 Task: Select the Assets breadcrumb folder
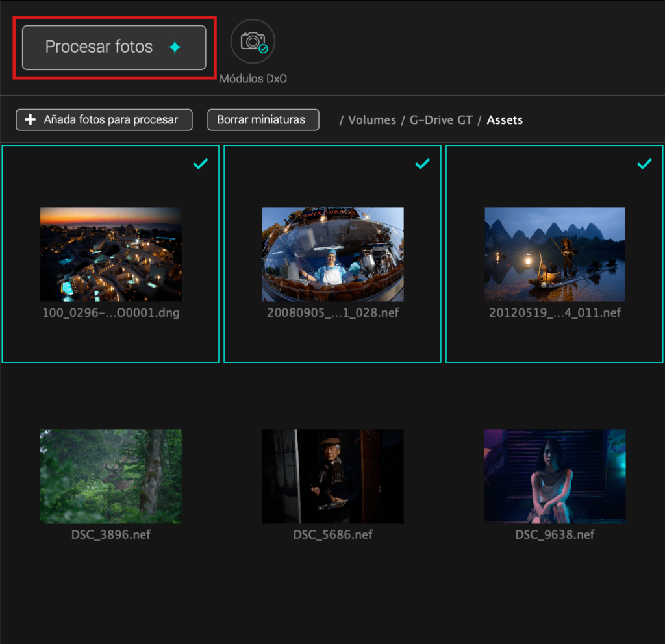505,120
